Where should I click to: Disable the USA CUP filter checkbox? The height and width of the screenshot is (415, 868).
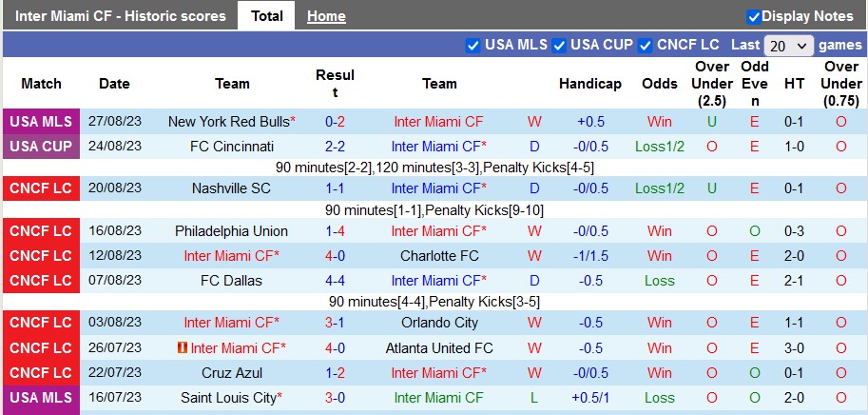(x=559, y=45)
